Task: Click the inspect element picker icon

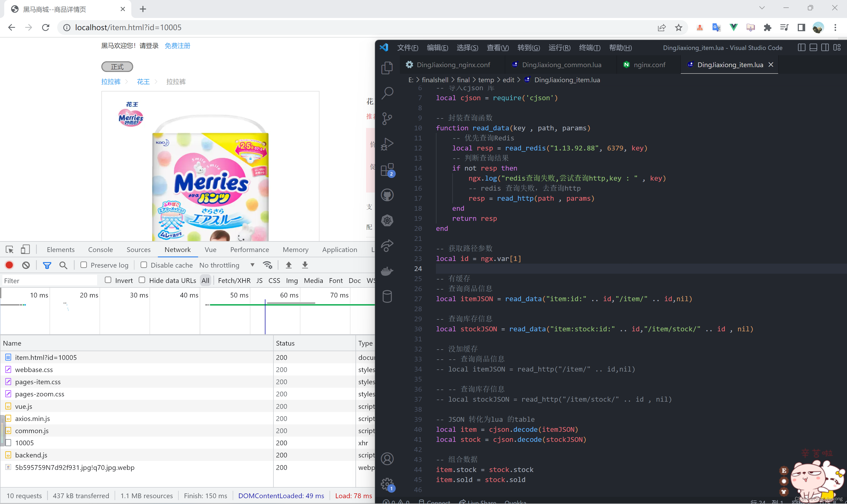Action: (10, 250)
